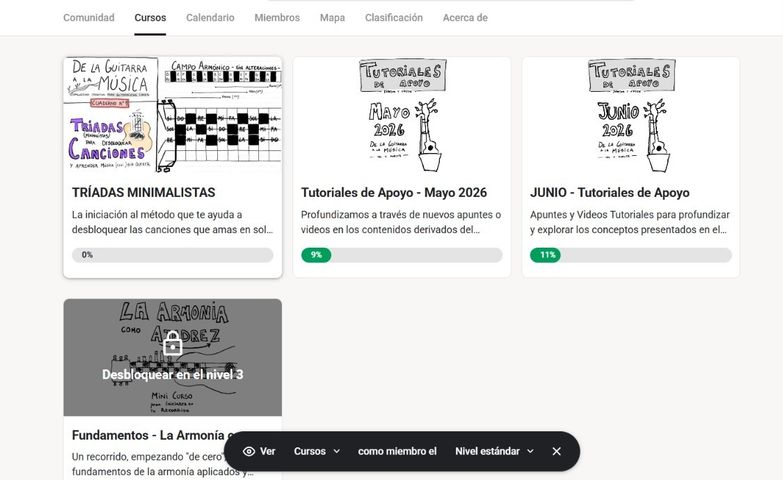Open the Nivel estándar dropdown

coord(494,452)
